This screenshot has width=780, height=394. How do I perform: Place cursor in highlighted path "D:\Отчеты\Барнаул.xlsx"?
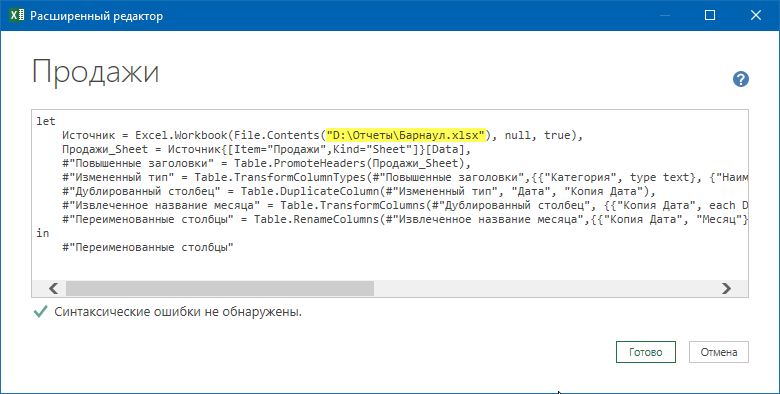(405, 135)
